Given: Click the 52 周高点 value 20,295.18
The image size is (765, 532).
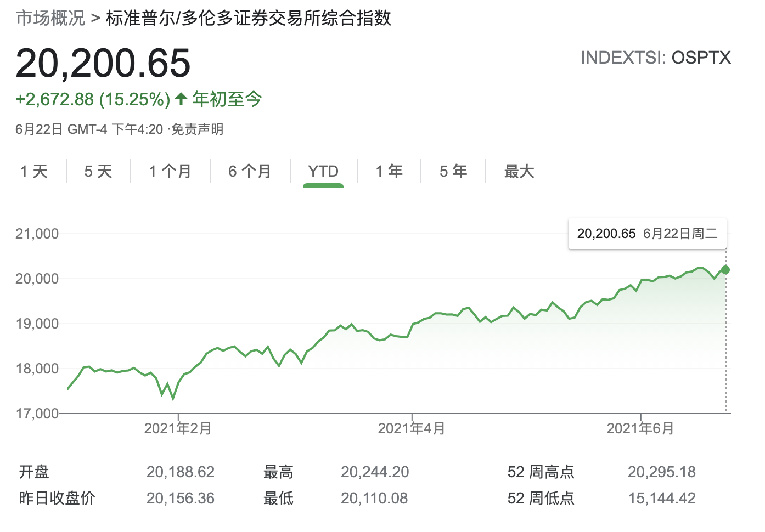Looking at the screenshot, I should click(x=661, y=472).
